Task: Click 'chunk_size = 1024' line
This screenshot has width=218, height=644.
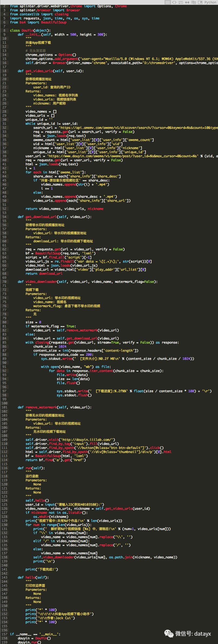Action: (50, 347)
